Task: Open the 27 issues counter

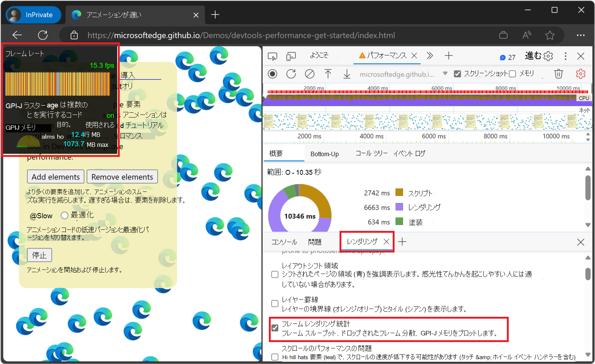Action: click(x=508, y=57)
